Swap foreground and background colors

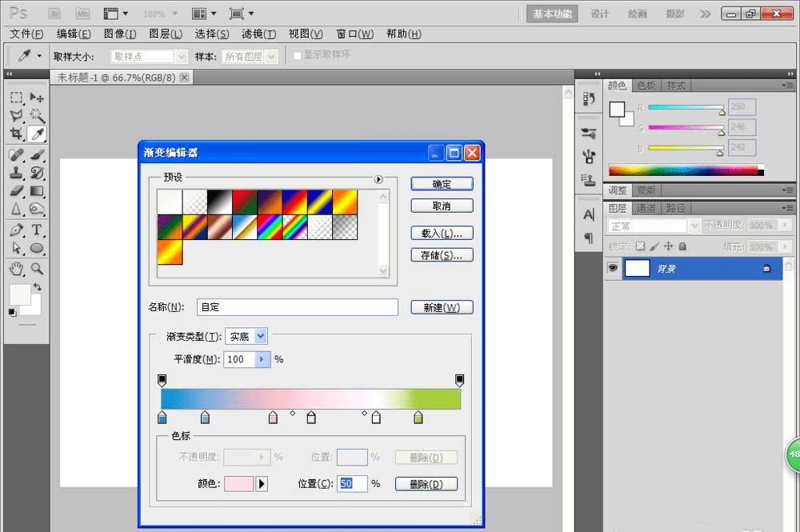pyautogui.click(x=37, y=286)
